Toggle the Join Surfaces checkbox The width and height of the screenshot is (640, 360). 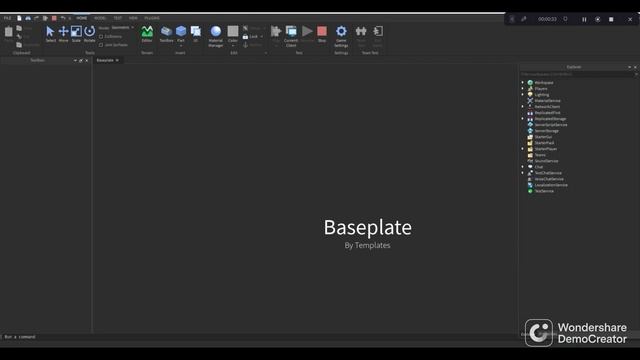(101, 45)
